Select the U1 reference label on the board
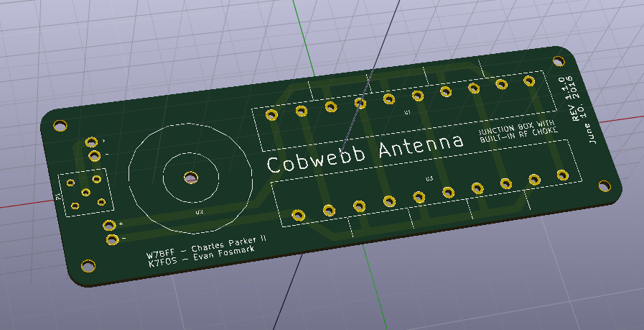 [407, 112]
